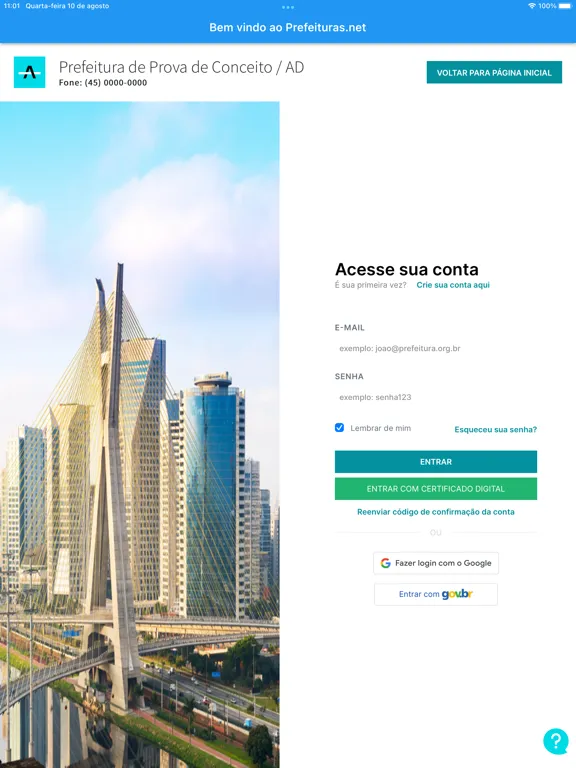Viewport: 576px width, 768px height.
Task: Click ENTRAR COM CERTIFICADO DIGITAL button
Action: pyautogui.click(x=436, y=489)
